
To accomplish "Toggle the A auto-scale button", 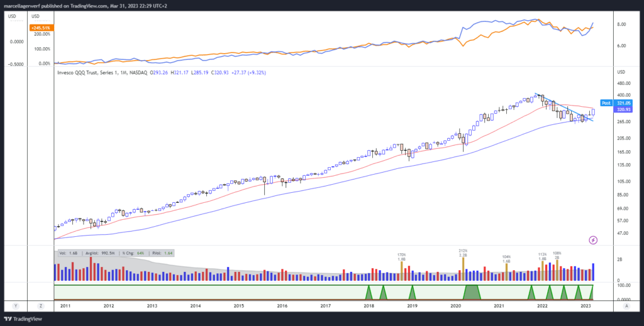I will pos(627,306).
